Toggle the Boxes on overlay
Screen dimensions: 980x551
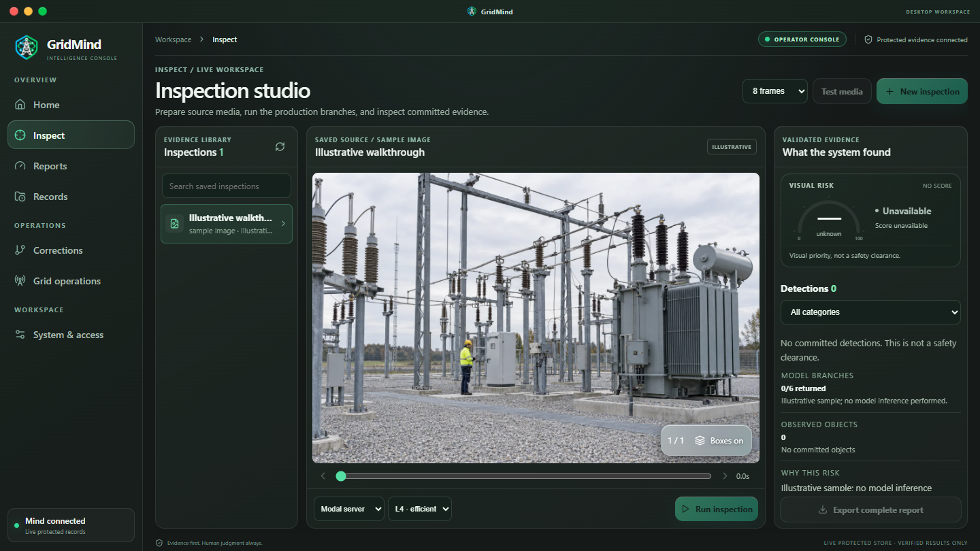tap(719, 441)
